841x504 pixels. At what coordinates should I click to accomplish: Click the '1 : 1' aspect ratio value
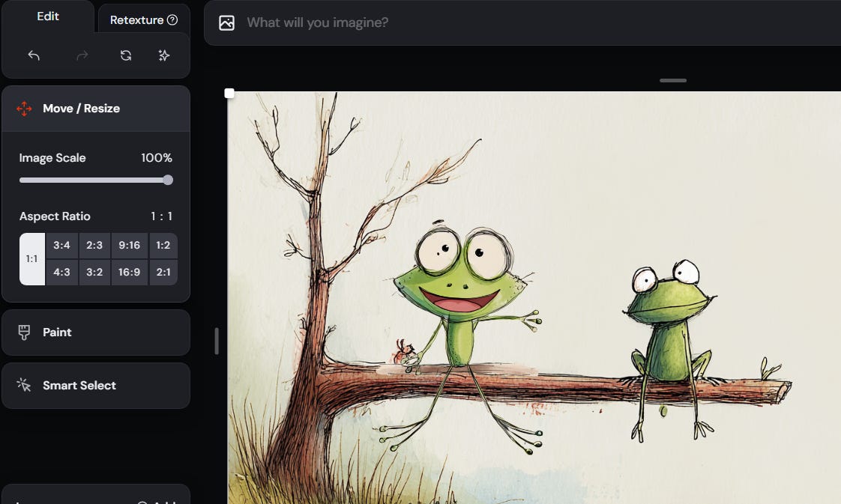click(x=161, y=216)
